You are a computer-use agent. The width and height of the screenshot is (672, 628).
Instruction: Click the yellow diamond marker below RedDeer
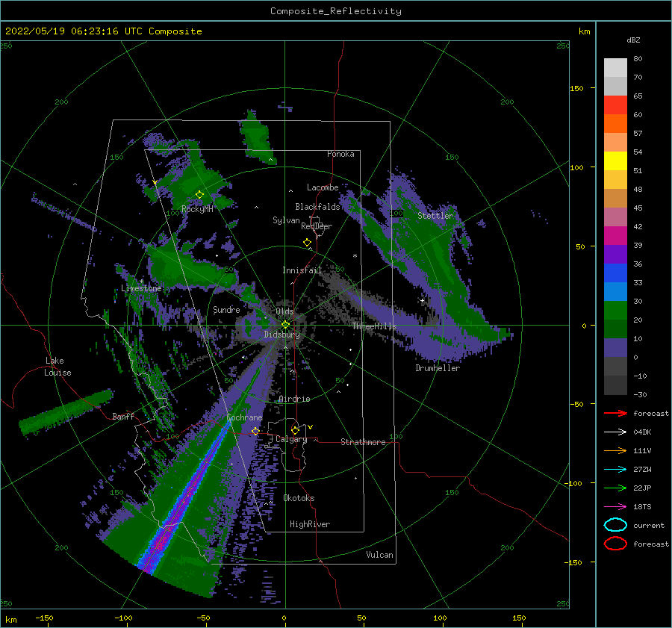click(x=307, y=243)
